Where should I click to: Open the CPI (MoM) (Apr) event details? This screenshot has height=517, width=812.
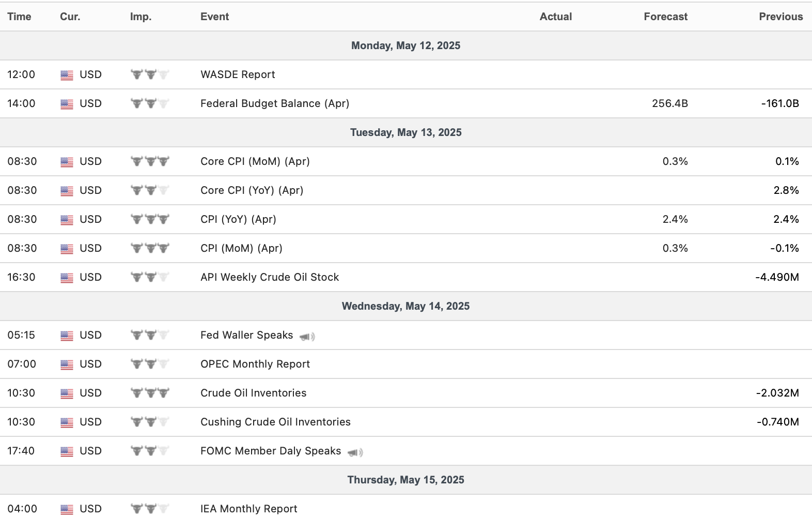pyautogui.click(x=241, y=248)
